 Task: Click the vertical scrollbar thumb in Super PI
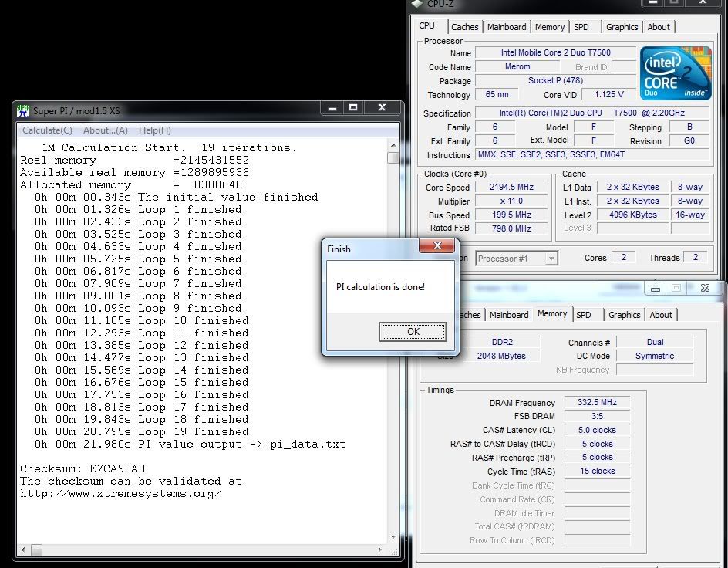coord(393,158)
